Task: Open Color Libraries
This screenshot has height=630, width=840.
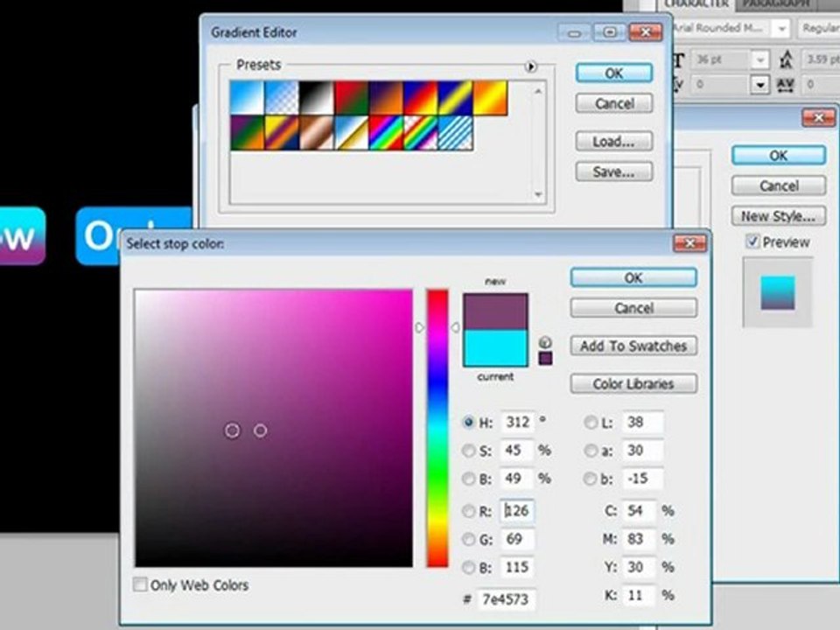Action: coord(633,383)
